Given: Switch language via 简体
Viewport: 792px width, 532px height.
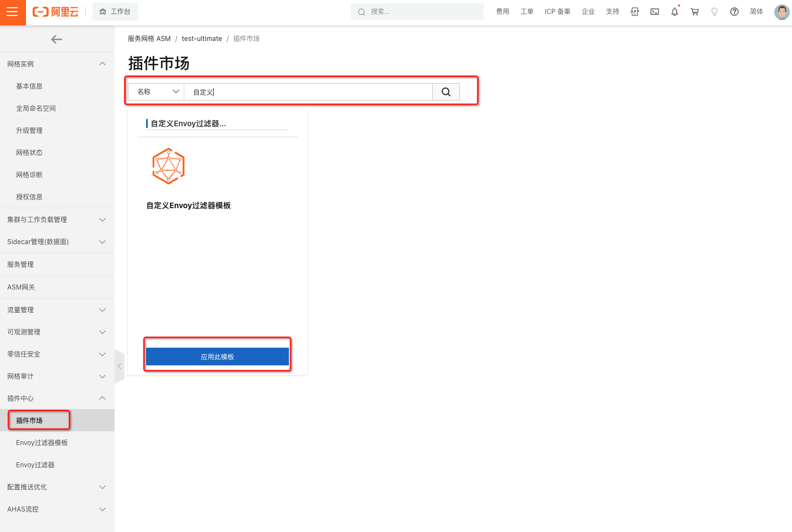Looking at the screenshot, I should [x=757, y=12].
